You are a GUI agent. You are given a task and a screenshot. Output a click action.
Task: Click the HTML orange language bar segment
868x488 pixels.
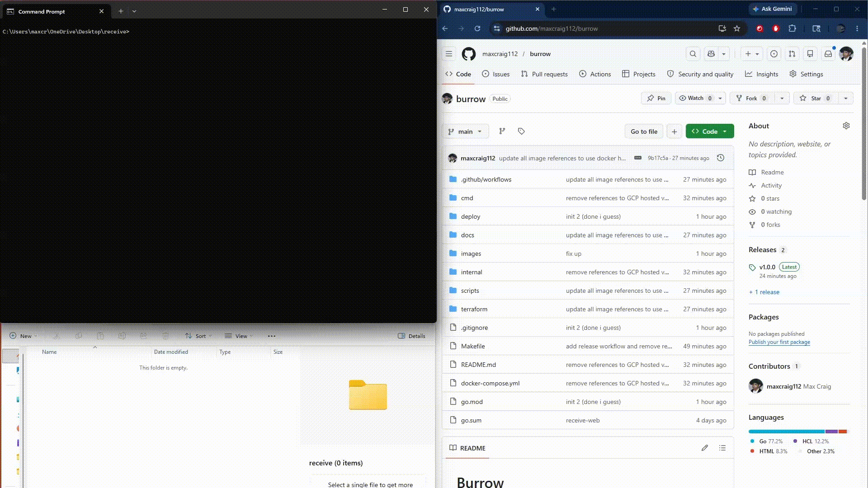[x=843, y=432]
